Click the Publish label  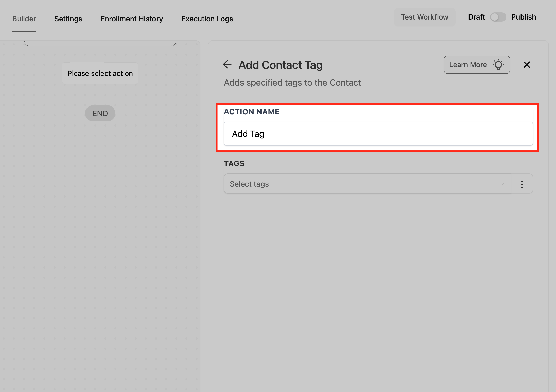(x=524, y=17)
